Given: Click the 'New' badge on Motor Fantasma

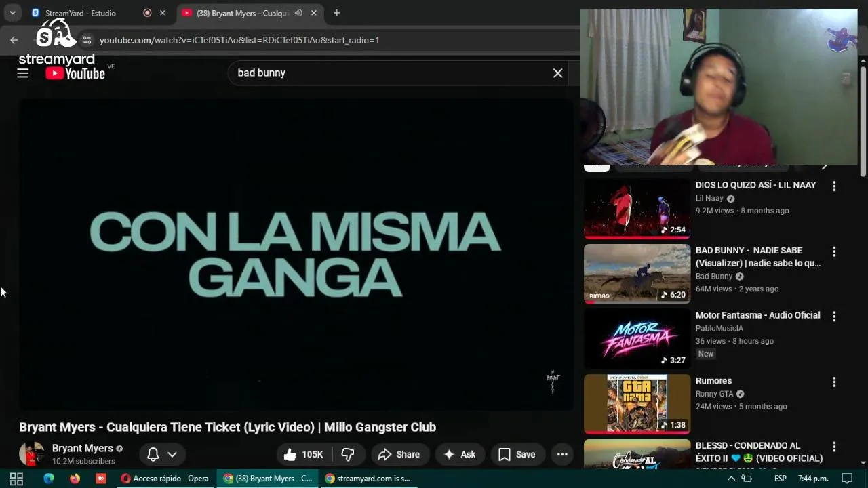Looking at the screenshot, I should coord(706,354).
